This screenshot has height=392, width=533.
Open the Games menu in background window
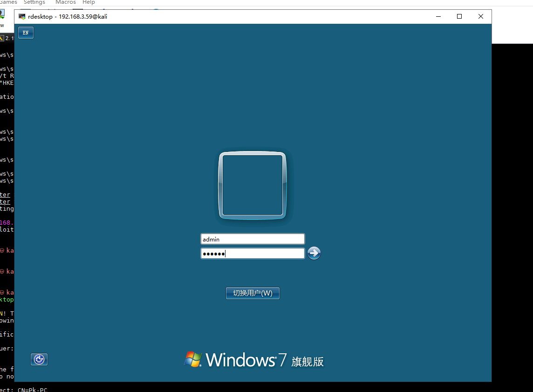[8, 2]
